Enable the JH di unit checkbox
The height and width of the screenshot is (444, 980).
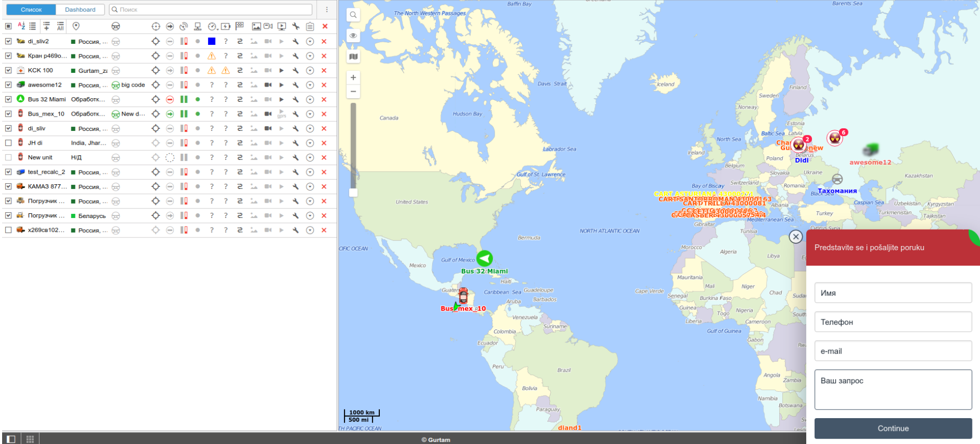[x=8, y=143]
